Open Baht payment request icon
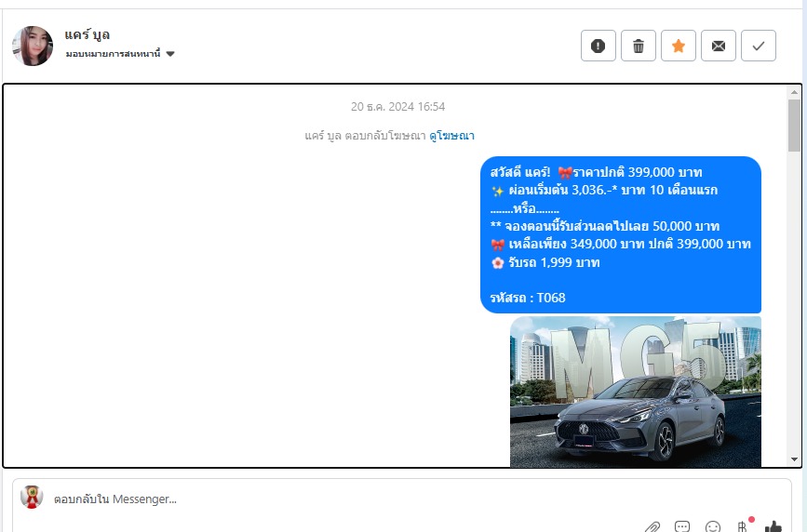The width and height of the screenshot is (807, 532). 743,526
